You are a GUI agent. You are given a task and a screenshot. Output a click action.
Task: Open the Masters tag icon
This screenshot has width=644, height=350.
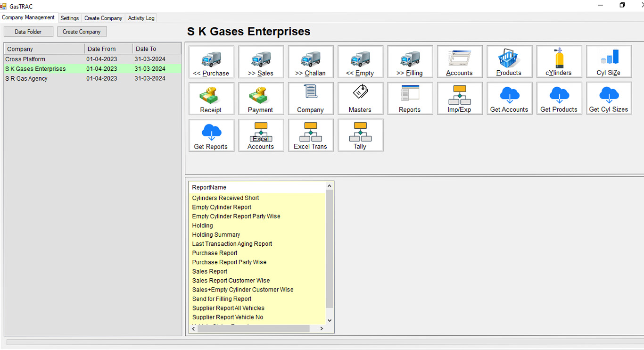pyautogui.click(x=361, y=99)
